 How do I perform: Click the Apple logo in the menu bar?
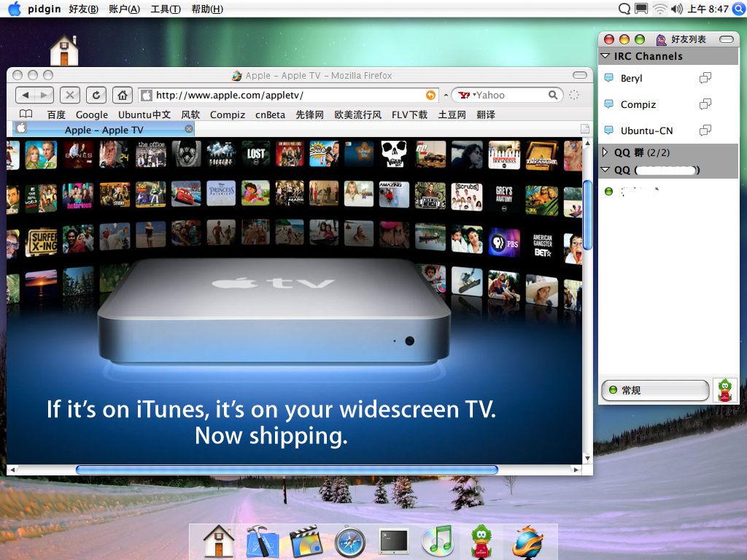tap(15, 9)
